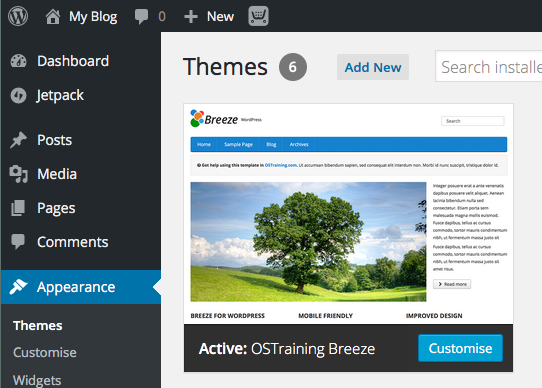The height and width of the screenshot is (388, 542).
Task: Click the Dashboard gauge icon
Action: tap(18, 61)
